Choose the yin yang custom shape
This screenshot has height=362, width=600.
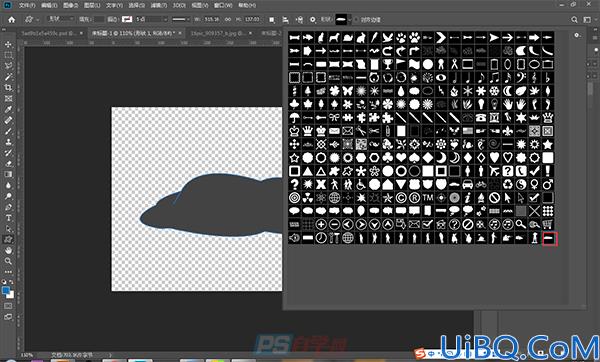[521, 184]
